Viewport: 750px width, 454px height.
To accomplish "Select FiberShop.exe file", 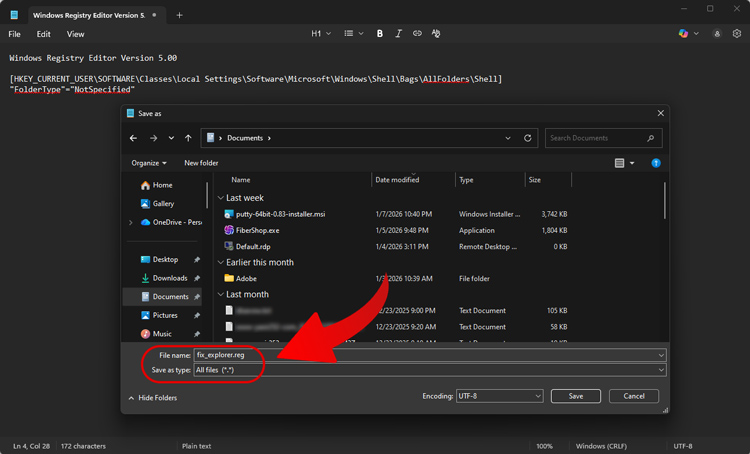I will (x=257, y=231).
